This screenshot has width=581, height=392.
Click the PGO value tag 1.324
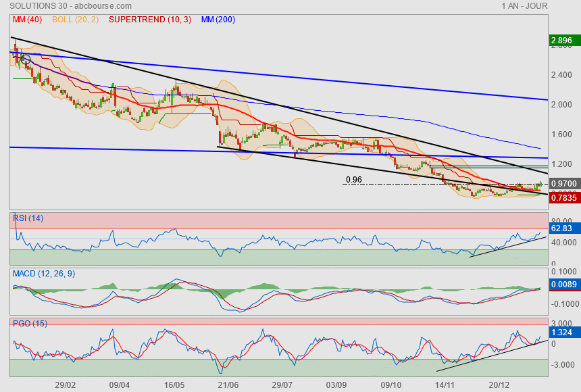pyautogui.click(x=563, y=333)
